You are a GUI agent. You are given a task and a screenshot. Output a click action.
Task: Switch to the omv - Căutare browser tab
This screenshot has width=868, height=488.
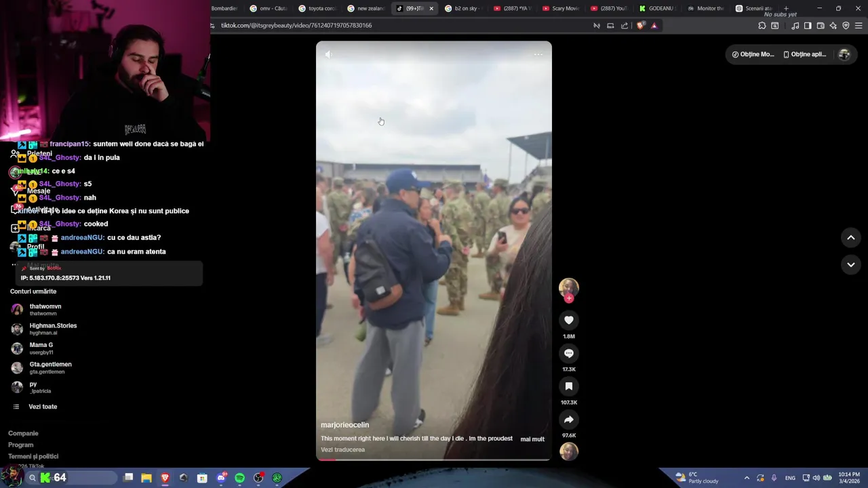coord(269,9)
